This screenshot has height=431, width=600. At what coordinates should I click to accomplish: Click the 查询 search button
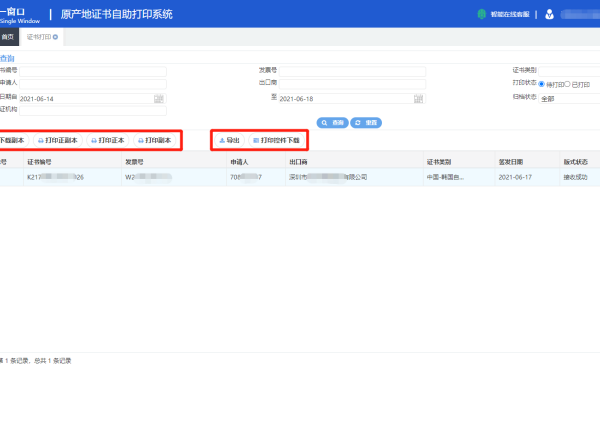pos(332,122)
